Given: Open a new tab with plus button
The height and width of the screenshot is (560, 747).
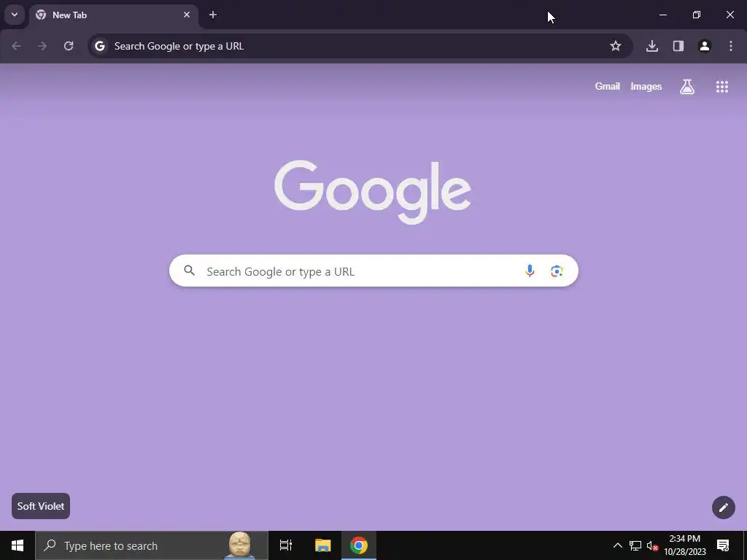Looking at the screenshot, I should (213, 15).
